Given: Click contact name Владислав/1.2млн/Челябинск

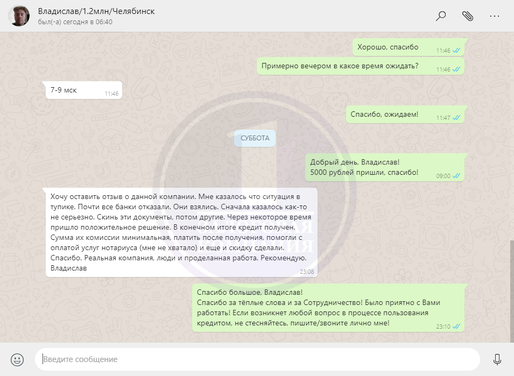Looking at the screenshot, I should click(96, 11).
